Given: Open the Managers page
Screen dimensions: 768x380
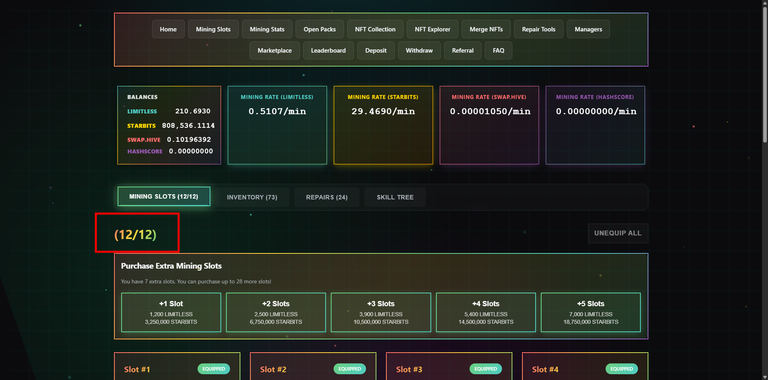Looking at the screenshot, I should (x=588, y=29).
